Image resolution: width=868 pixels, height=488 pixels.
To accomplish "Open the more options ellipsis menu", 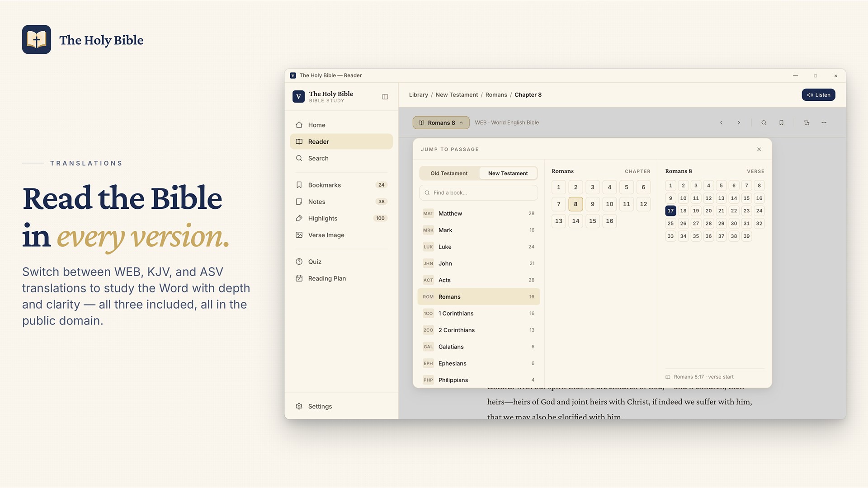I will click(x=824, y=123).
